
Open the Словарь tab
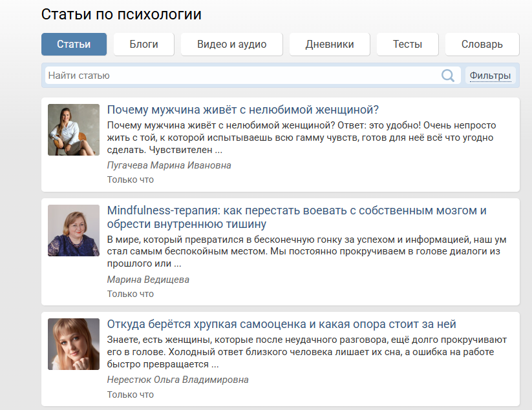[482, 44]
